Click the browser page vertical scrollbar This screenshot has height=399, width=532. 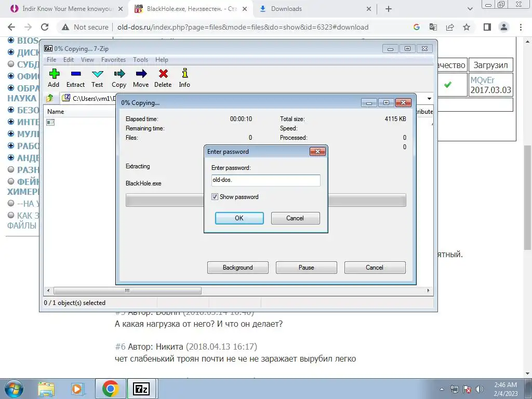click(528, 197)
